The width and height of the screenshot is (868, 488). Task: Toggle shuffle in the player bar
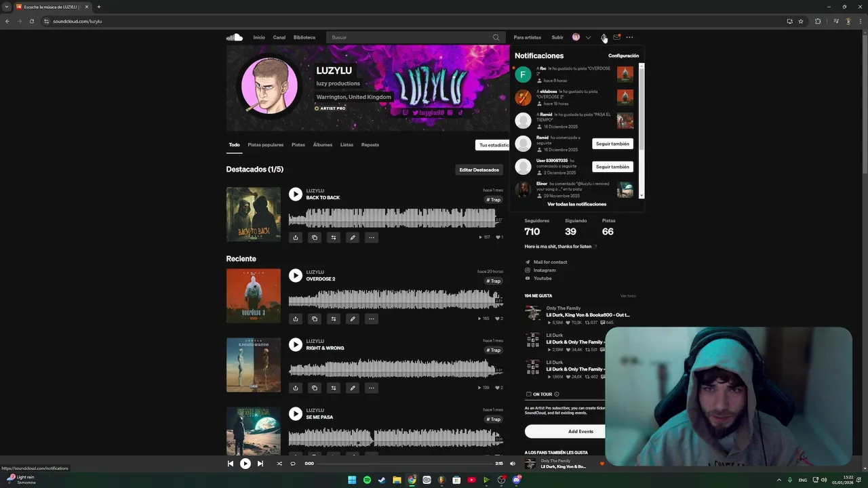pos(279,464)
